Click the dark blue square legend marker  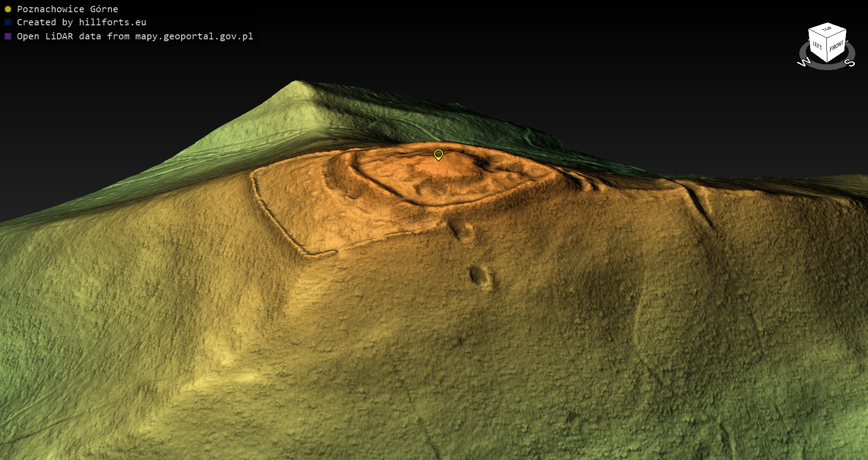[8, 22]
